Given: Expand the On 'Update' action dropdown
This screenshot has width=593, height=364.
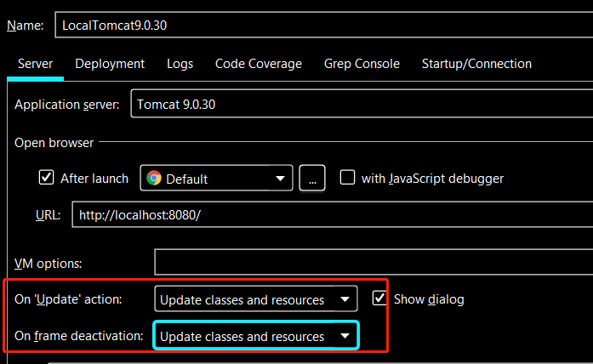Looking at the screenshot, I should 256,299.
